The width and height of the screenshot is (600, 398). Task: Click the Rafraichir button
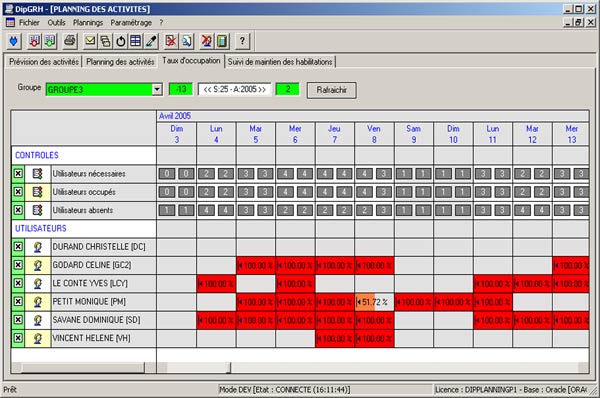coord(332,90)
